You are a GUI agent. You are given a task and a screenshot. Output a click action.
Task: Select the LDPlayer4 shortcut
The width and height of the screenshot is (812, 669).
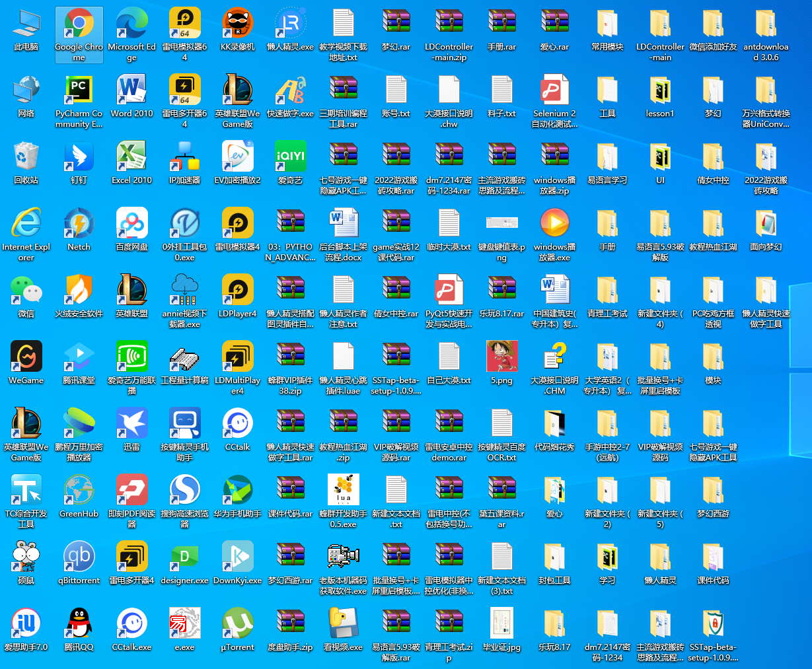pos(238,297)
